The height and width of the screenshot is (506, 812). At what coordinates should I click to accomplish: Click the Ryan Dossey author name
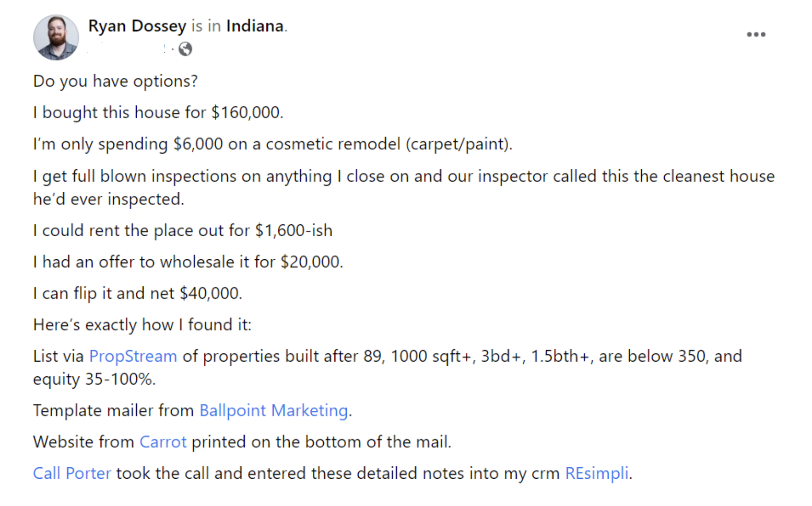pos(137,26)
